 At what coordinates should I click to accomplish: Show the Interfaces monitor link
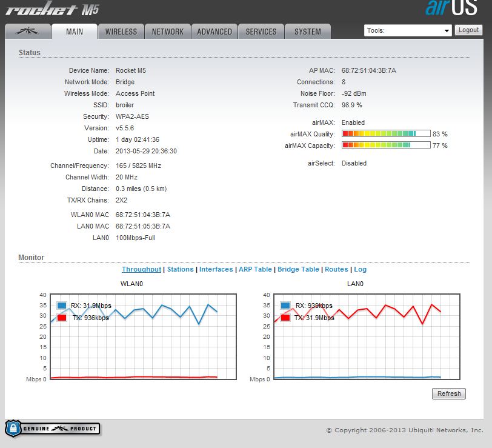(216, 269)
